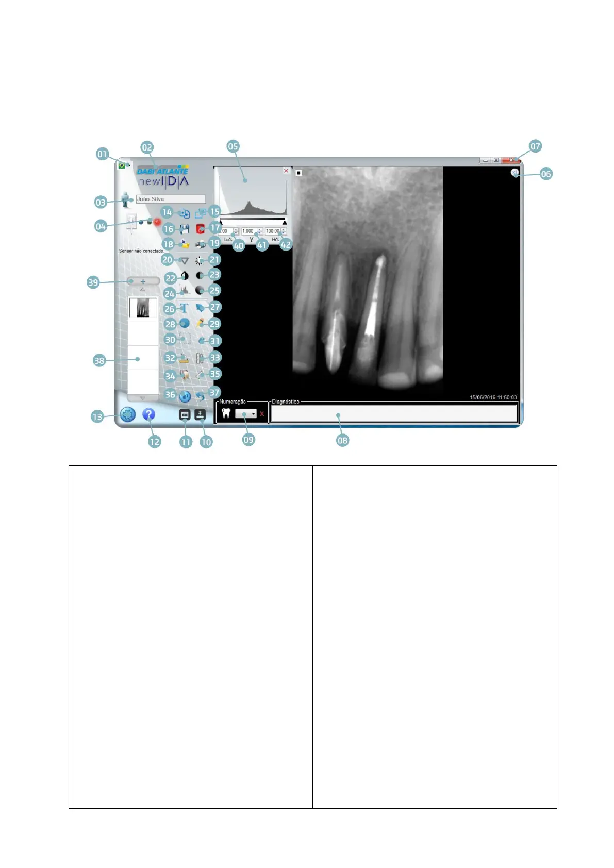Image resolution: width=614 pixels, height=868 pixels.
Task: Click the printer icon
Action: point(201,244)
